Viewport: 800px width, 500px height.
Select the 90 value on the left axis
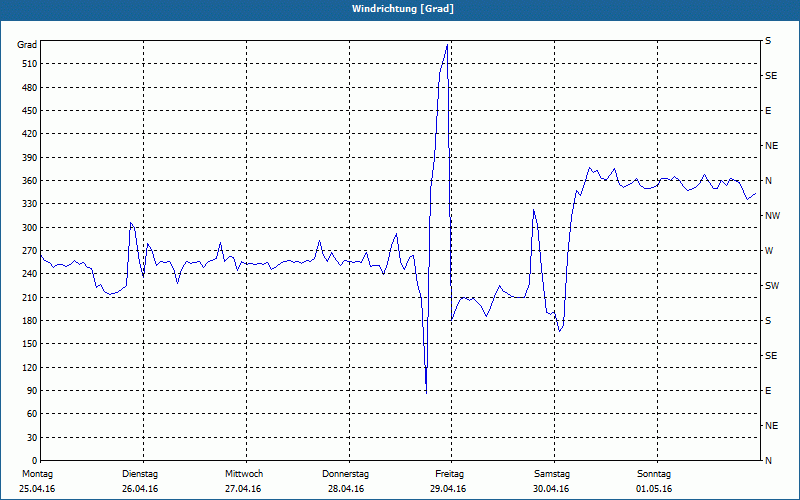[32, 391]
